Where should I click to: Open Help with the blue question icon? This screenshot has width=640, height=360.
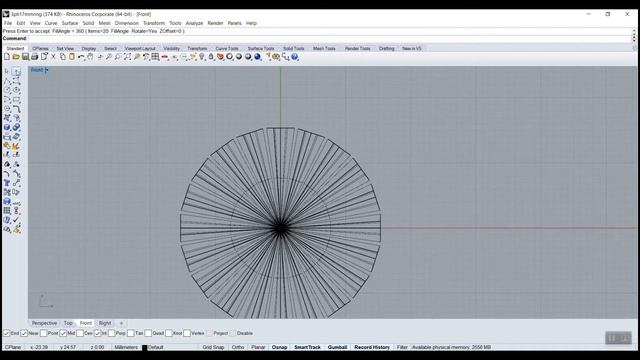(x=295, y=57)
